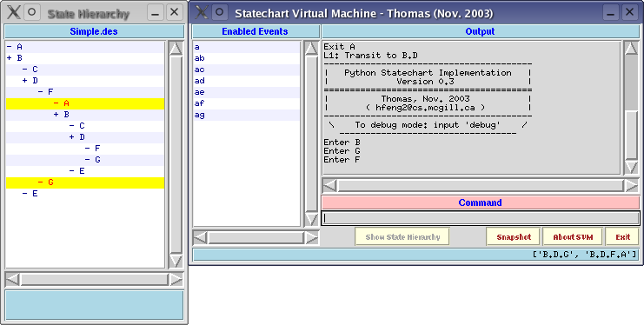
Task: Select event 'ag' in Enabled Events
Action: [247, 115]
